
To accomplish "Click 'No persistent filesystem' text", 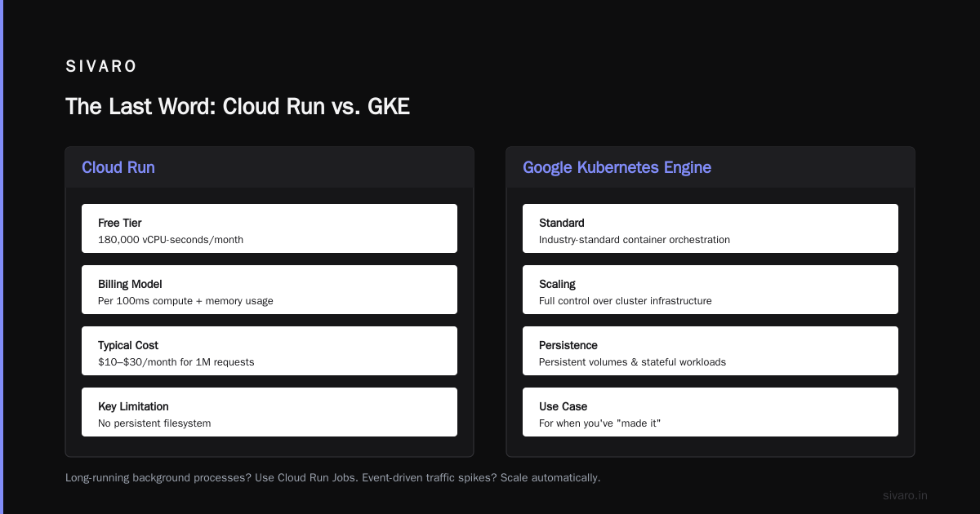I will pos(154,423).
